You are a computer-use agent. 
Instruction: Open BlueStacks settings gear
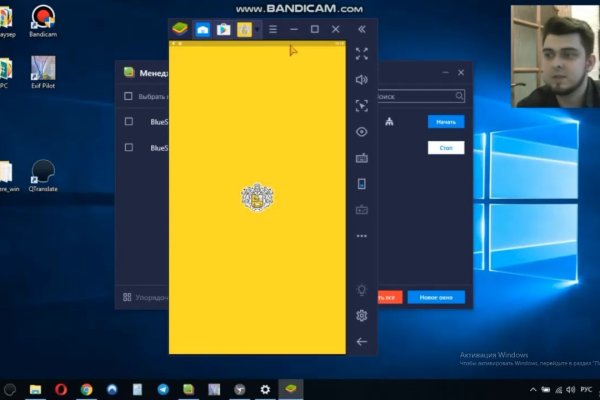pos(361,316)
